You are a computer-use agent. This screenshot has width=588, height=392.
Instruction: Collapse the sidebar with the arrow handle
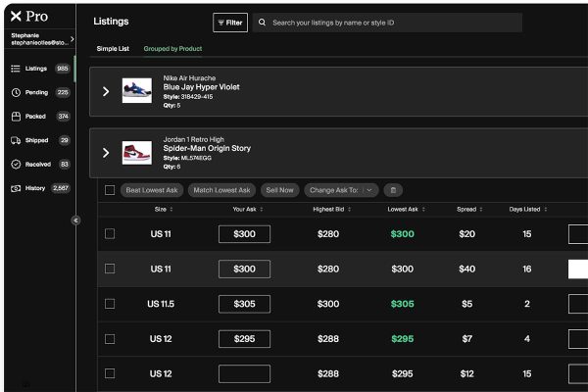click(75, 220)
